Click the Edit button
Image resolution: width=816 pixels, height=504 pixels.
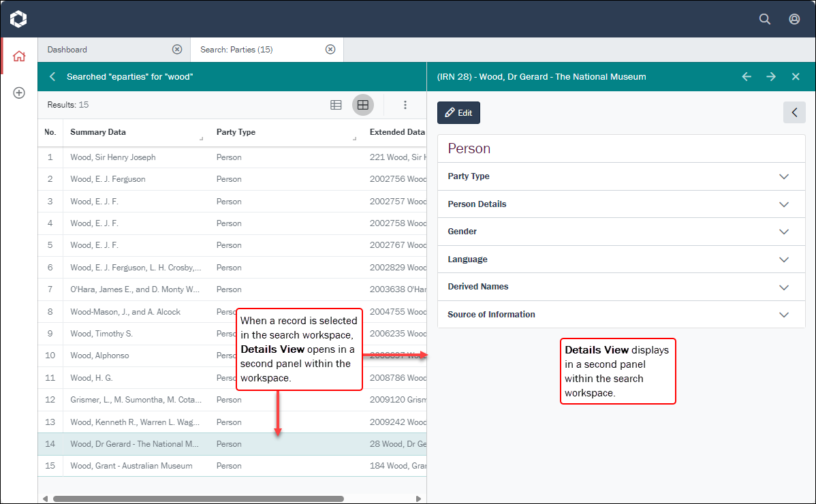pyautogui.click(x=458, y=113)
